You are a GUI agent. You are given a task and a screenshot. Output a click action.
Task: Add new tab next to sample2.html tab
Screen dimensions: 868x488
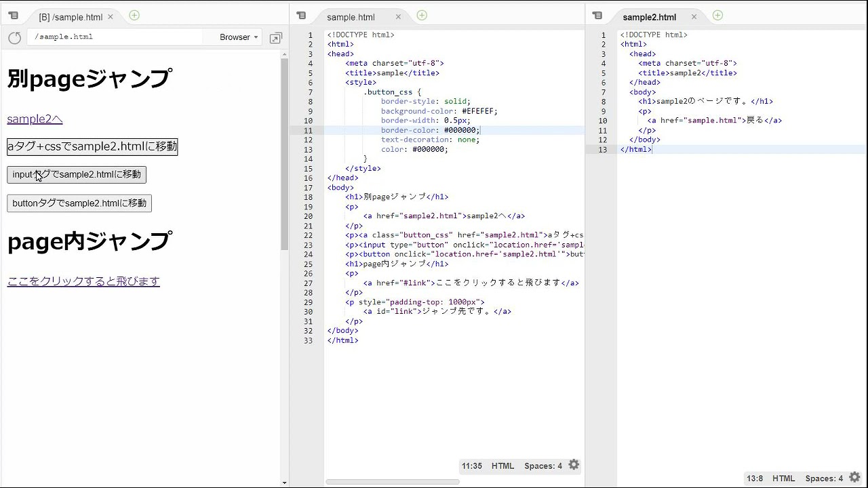coord(717,15)
